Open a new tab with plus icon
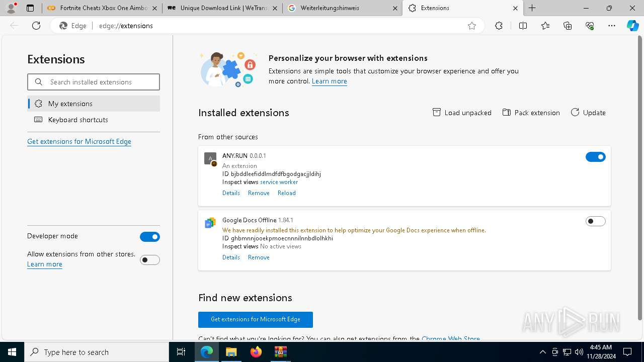The image size is (644, 362). (x=532, y=8)
